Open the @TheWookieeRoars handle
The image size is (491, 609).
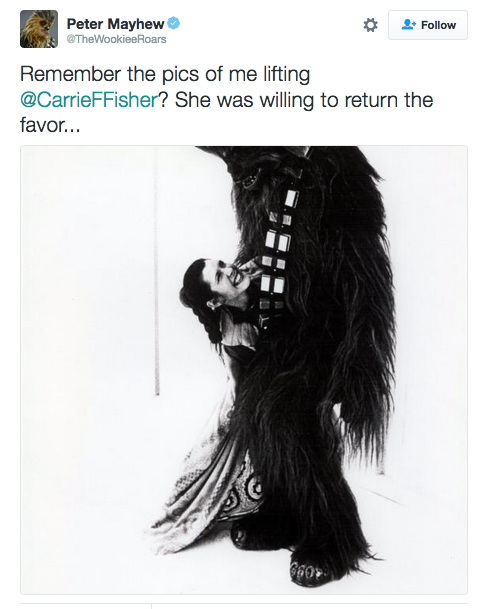point(117,39)
